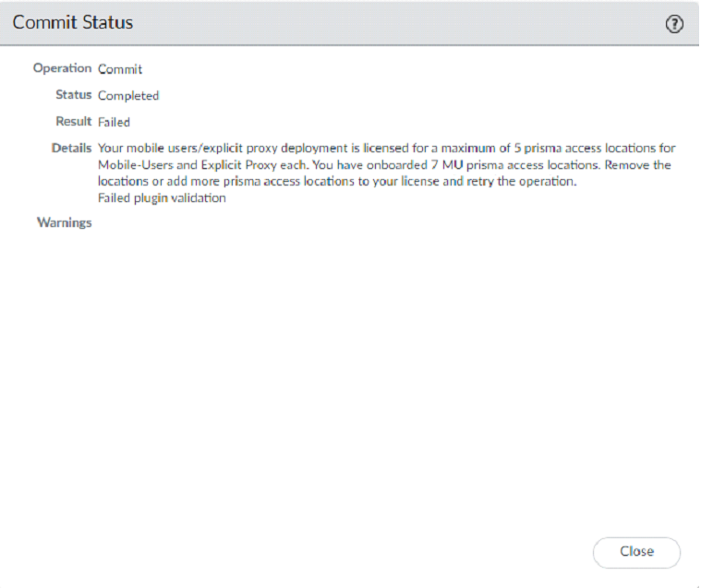The width and height of the screenshot is (701, 588).
Task: Open the help question mark icon
Action: (674, 25)
